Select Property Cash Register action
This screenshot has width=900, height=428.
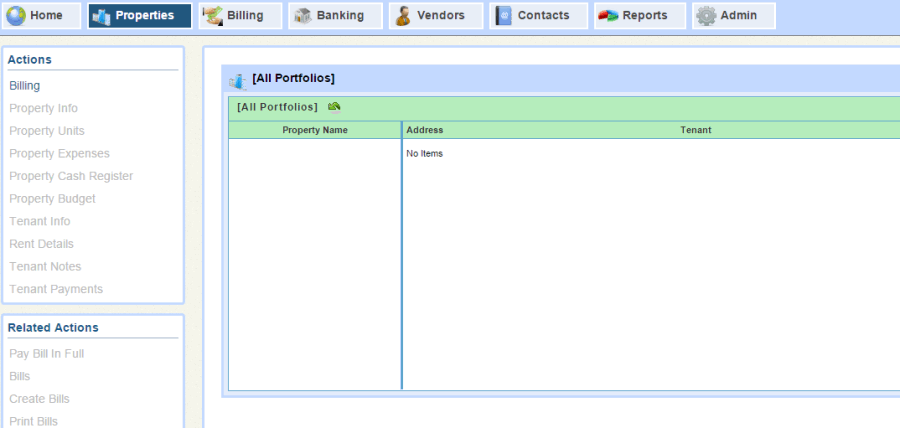(x=71, y=176)
